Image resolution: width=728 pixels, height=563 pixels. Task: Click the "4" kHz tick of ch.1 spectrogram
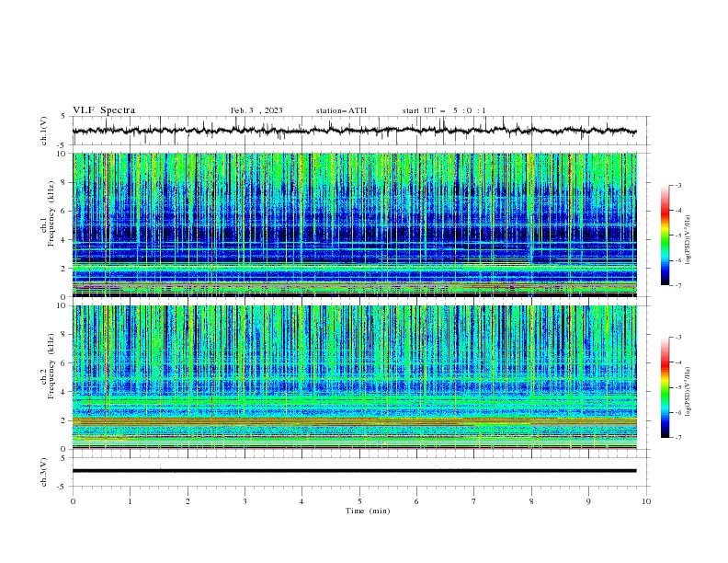(x=64, y=240)
